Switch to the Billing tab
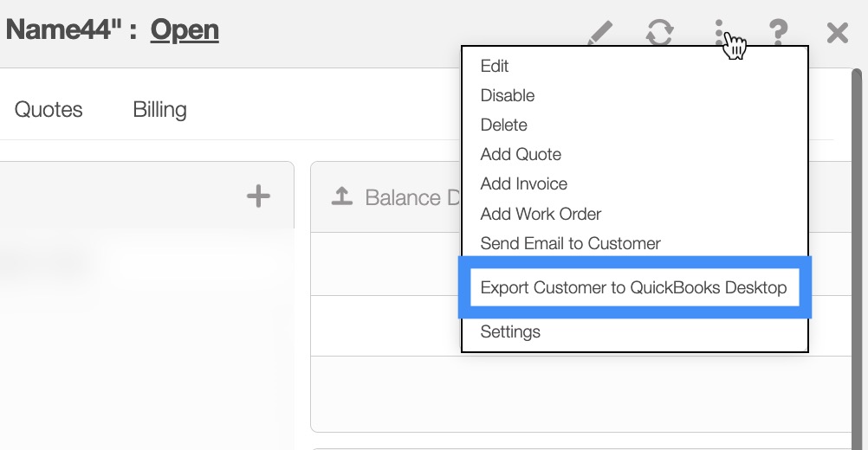The height and width of the screenshot is (450, 868). (x=159, y=110)
